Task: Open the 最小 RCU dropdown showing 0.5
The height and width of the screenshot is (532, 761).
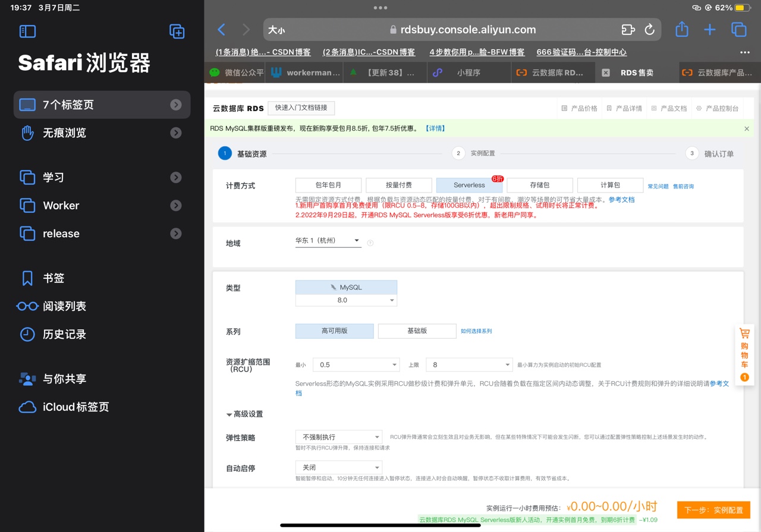Action: click(357, 364)
